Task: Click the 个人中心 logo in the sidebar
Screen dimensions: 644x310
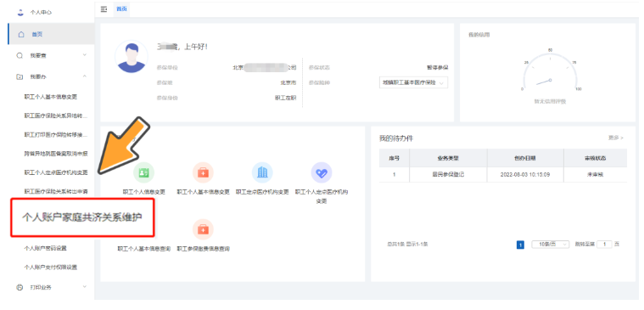Action: coord(20,13)
